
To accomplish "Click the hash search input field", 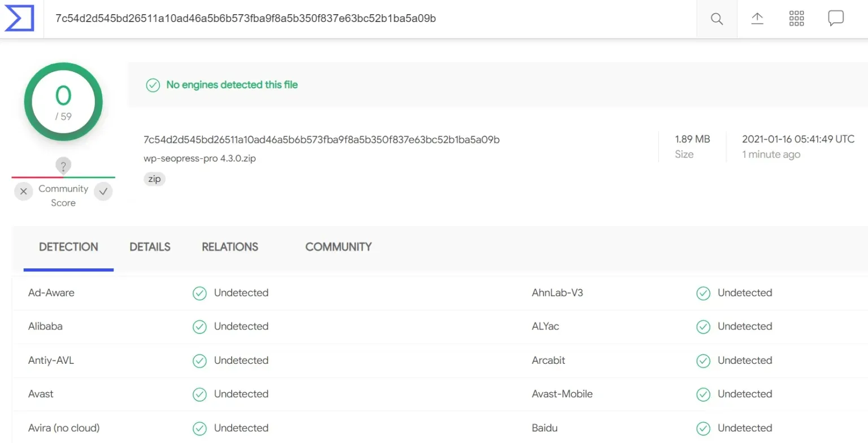I will (x=370, y=19).
